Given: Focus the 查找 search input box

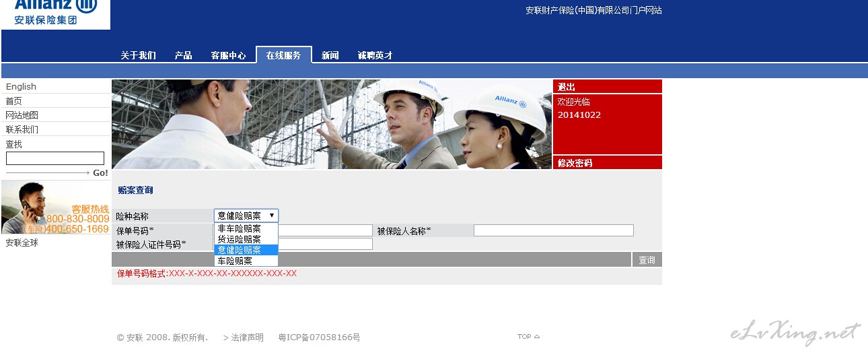Looking at the screenshot, I should 55,158.
